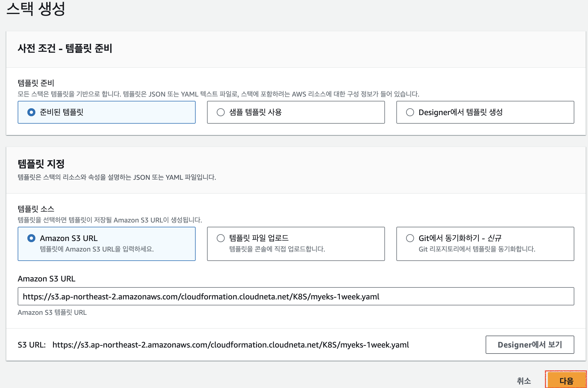The height and width of the screenshot is (388, 588).
Task: Click the 스택 생성 page title
Action: click(x=36, y=9)
